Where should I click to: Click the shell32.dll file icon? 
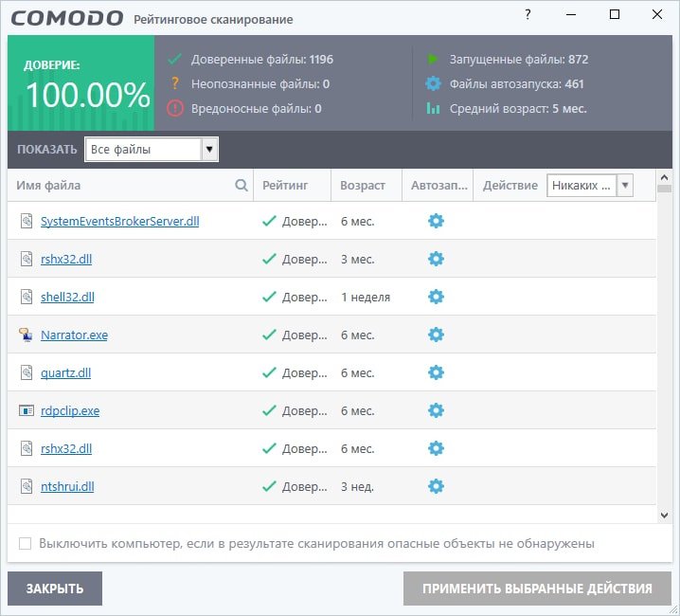point(27,297)
